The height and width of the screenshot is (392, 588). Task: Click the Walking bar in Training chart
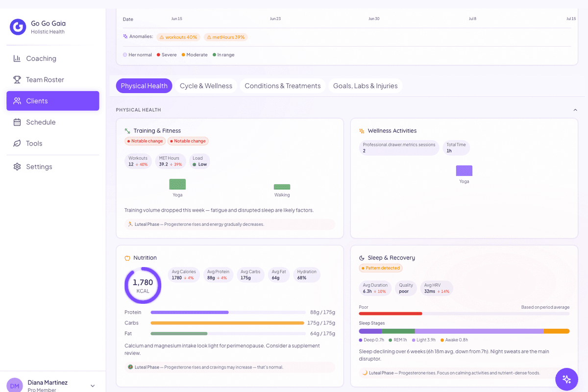tap(282, 187)
